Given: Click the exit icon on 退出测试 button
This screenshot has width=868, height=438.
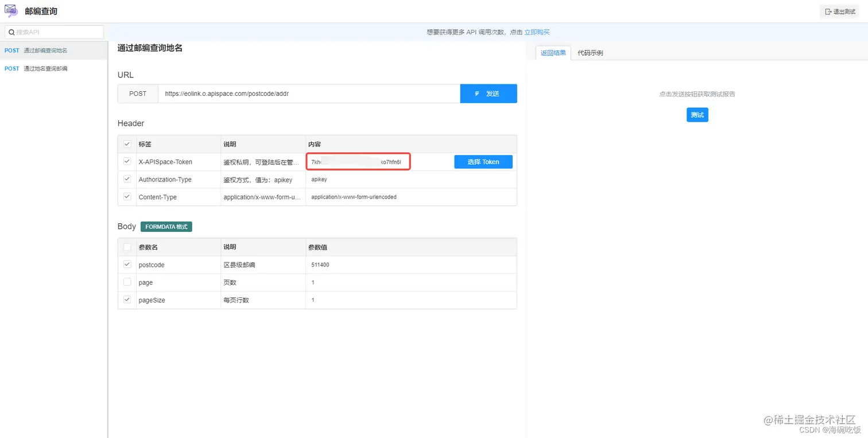Looking at the screenshot, I should [828, 11].
